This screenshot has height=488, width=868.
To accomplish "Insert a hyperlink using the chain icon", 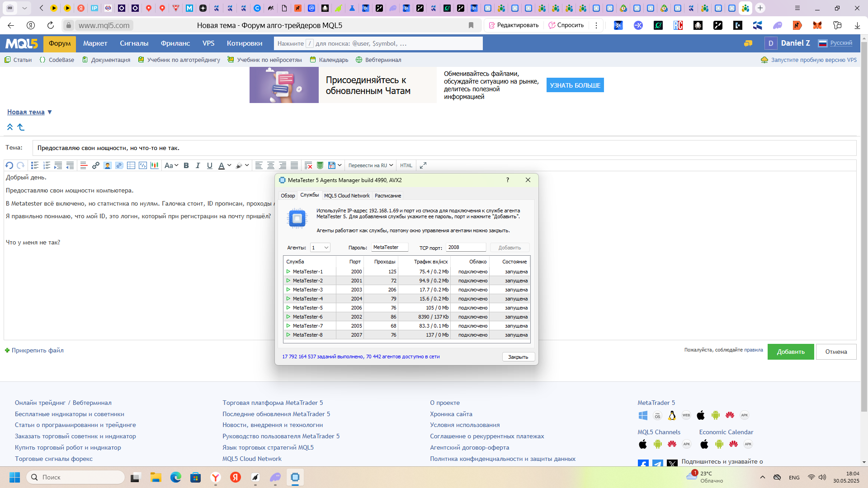I will [96, 165].
